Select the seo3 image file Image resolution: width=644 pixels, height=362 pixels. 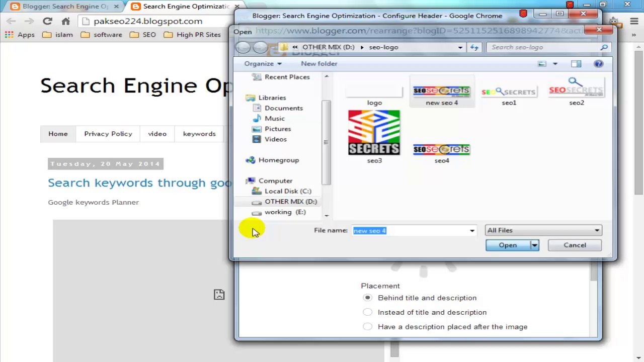(x=374, y=137)
